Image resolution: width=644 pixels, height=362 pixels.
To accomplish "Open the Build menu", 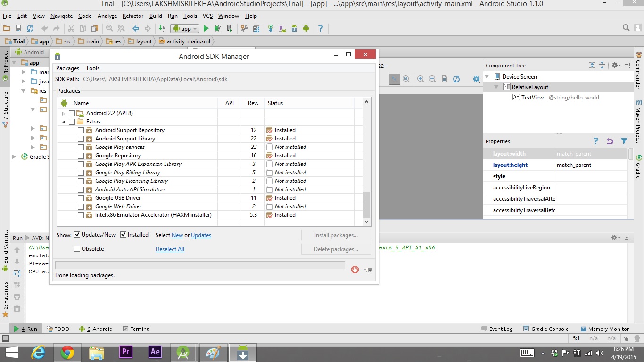I will 156,16.
